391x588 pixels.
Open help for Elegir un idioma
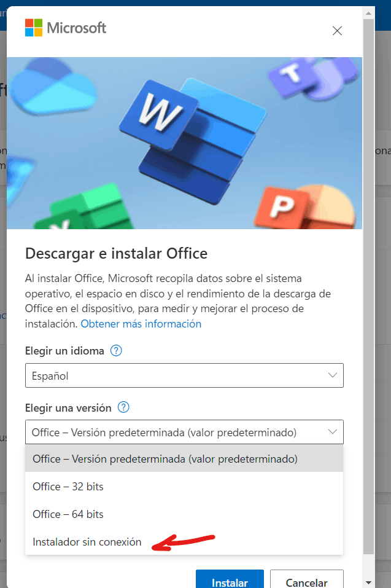[x=116, y=351]
